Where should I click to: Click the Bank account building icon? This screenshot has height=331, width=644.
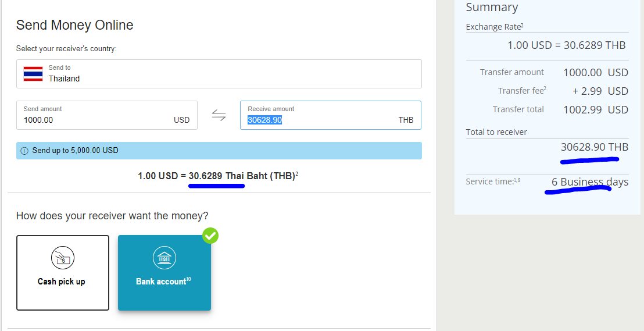tap(164, 258)
